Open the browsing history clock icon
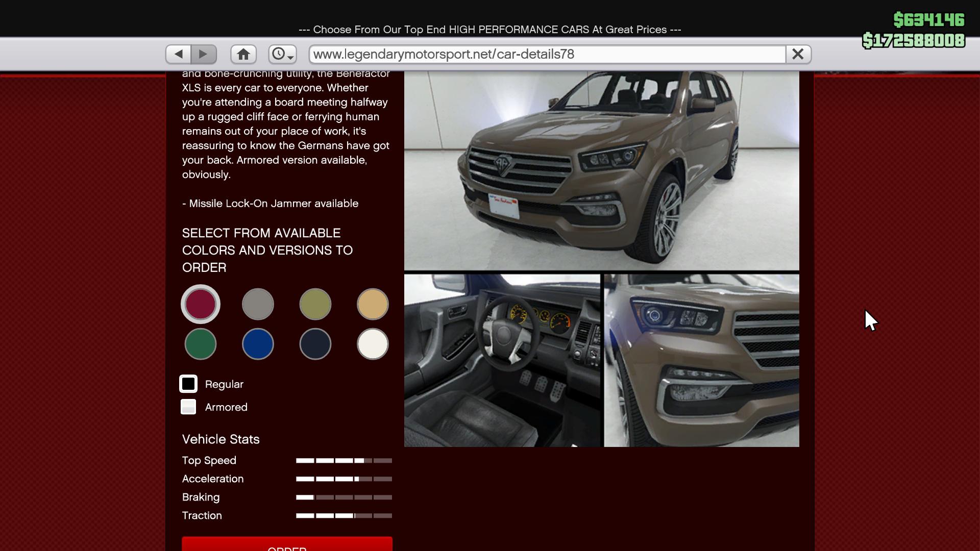 (x=279, y=54)
